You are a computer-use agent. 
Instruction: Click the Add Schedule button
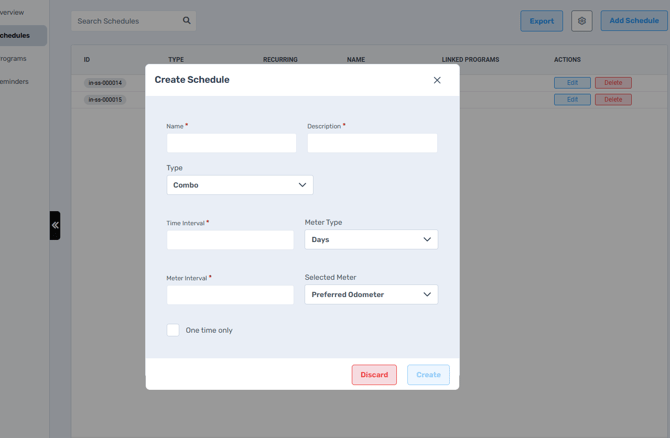(x=633, y=20)
